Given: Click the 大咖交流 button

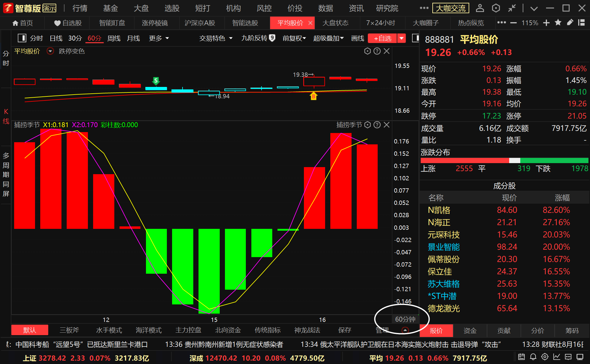Looking at the screenshot, I should pos(450,8).
